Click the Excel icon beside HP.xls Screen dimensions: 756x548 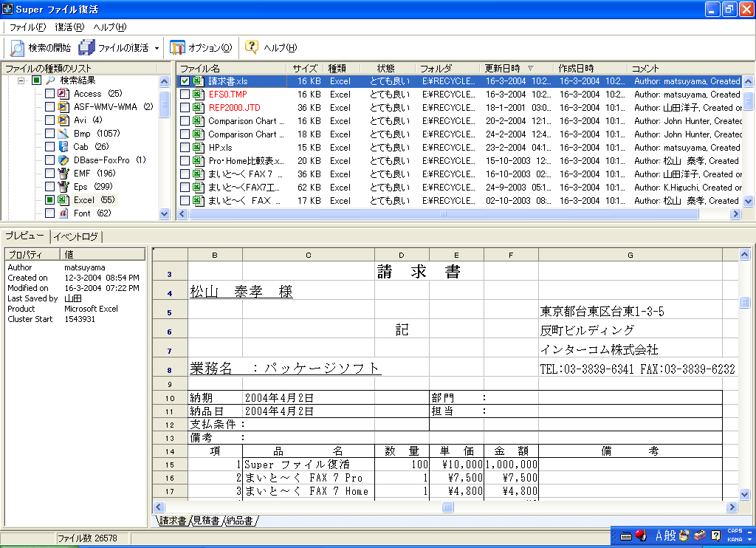point(198,148)
